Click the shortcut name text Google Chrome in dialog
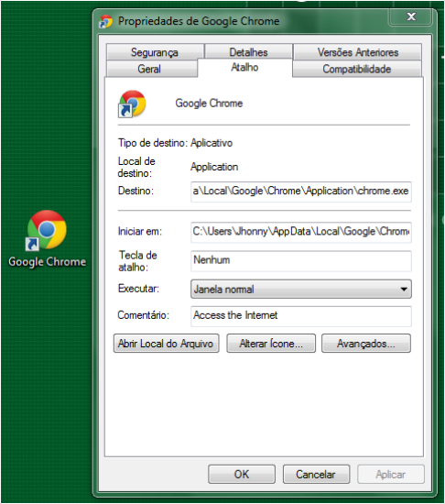445x504 pixels. click(x=209, y=104)
